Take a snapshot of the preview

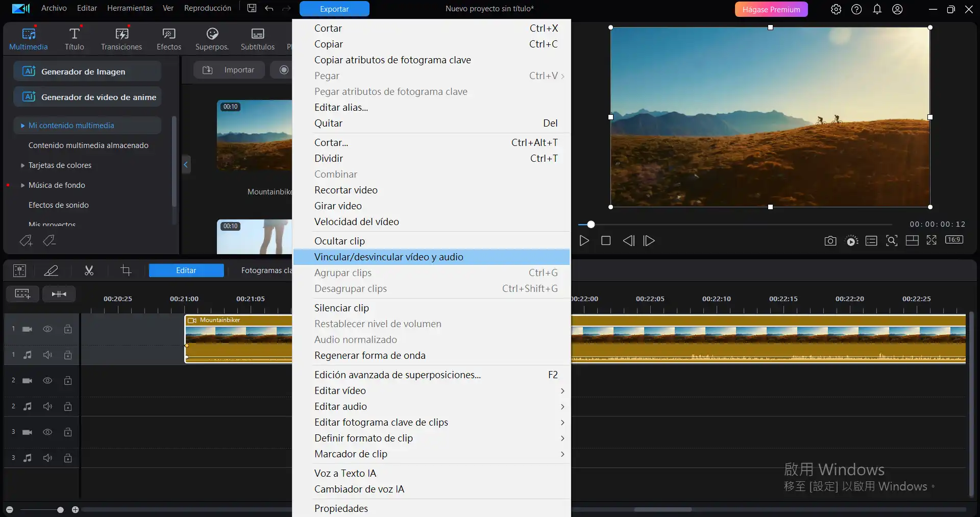point(830,241)
